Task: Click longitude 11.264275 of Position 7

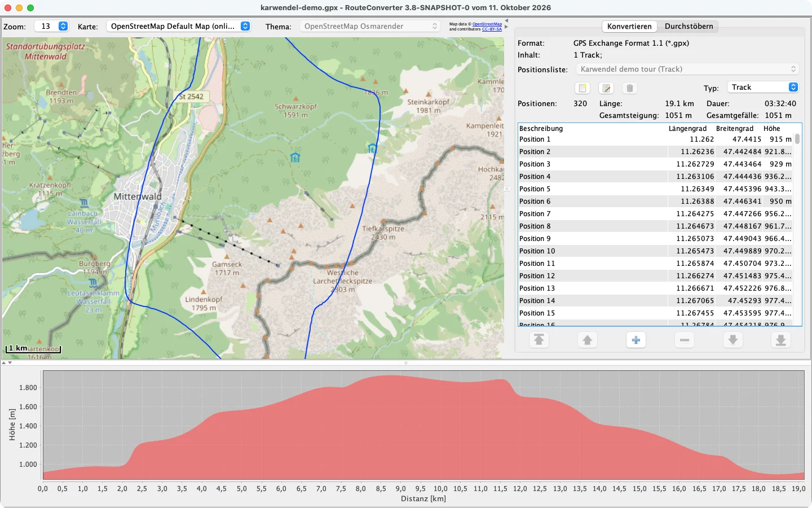Action: click(695, 214)
